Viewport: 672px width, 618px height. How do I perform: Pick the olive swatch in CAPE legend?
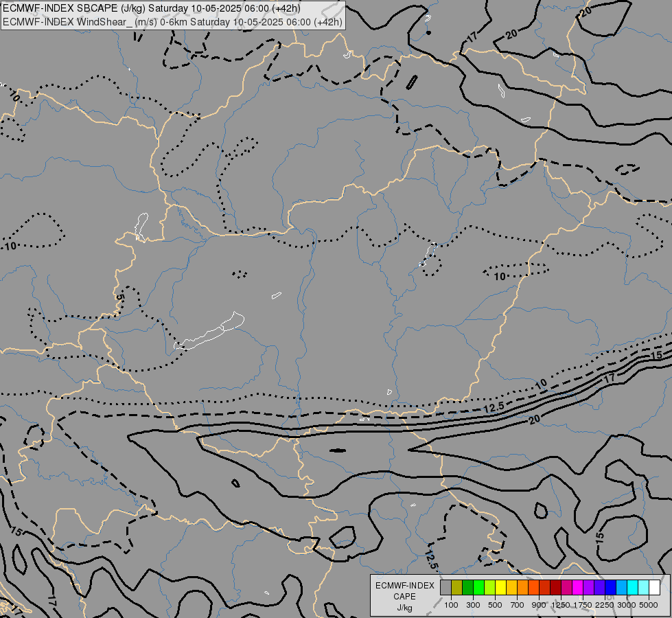point(457,587)
